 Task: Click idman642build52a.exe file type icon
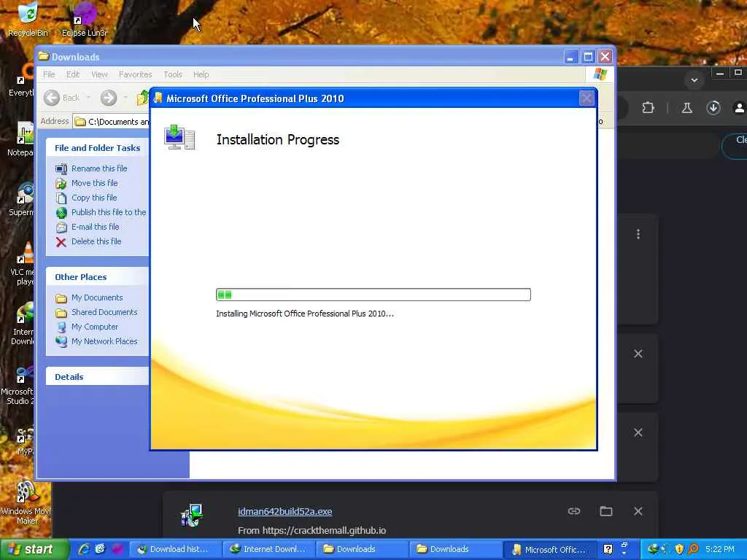[193, 516]
